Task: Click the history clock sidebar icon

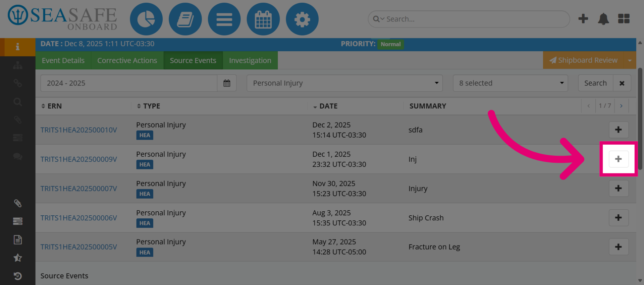Action: (x=17, y=276)
